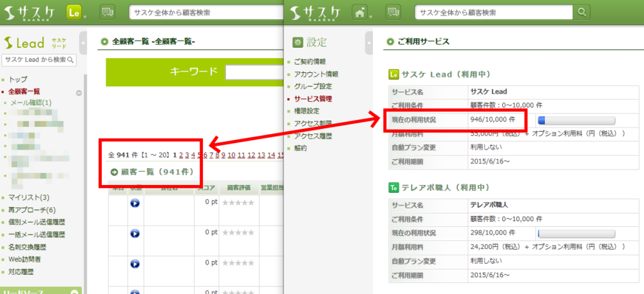Click the サービス名 value テレアポ職人
644x294 pixels.
(489, 205)
